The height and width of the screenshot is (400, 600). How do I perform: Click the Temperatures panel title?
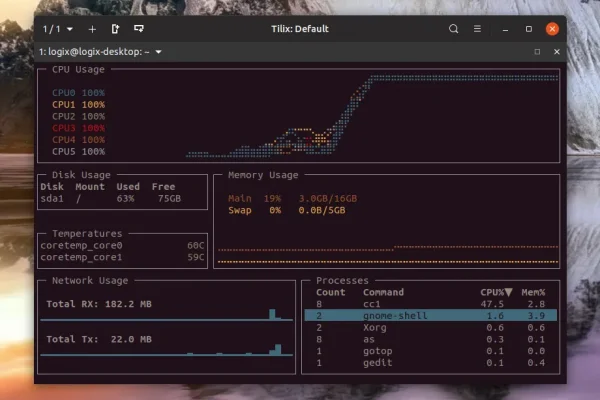click(87, 233)
